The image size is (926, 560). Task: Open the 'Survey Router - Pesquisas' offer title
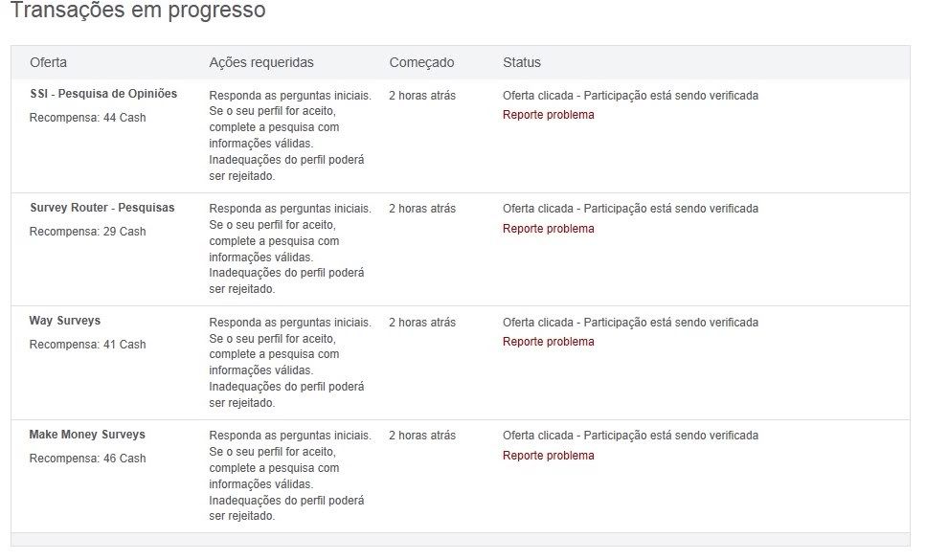[x=102, y=208]
